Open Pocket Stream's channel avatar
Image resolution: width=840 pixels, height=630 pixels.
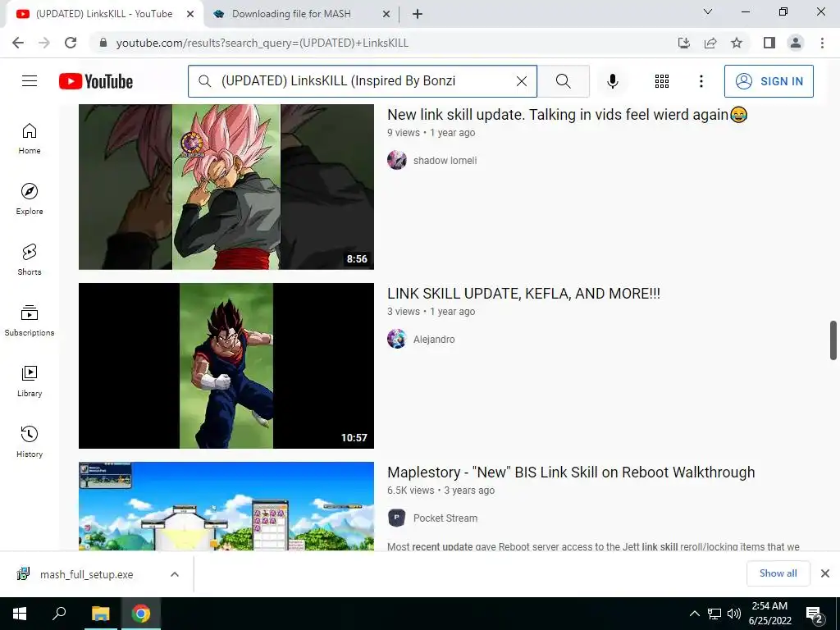pyautogui.click(x=397, y=518)
